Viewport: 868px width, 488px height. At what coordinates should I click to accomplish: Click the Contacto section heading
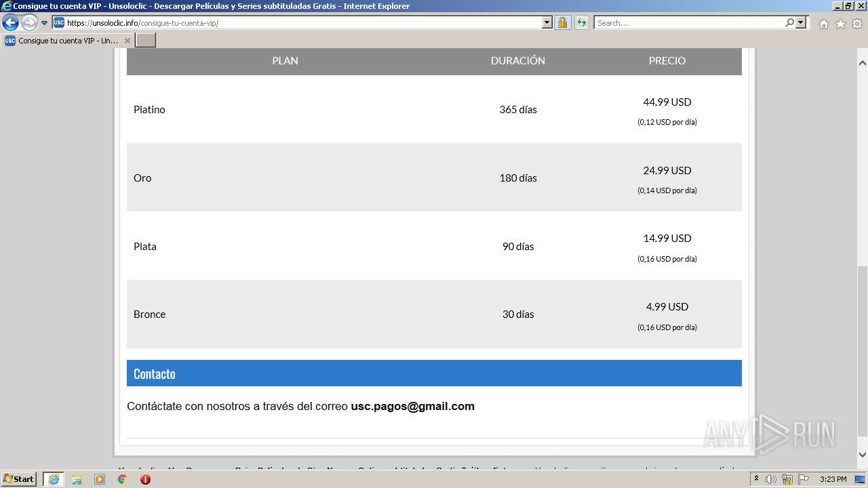155,373
